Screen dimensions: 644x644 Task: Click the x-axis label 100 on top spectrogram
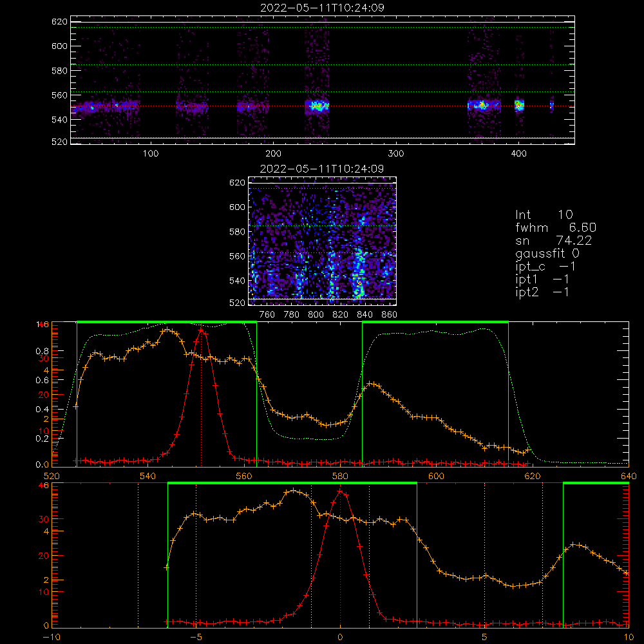point(151,154)
